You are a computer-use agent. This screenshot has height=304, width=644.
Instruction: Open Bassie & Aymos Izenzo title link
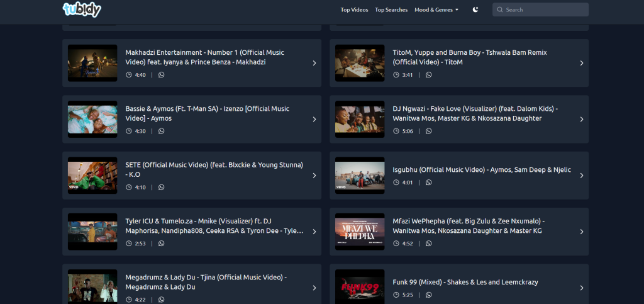pos(208,114)
